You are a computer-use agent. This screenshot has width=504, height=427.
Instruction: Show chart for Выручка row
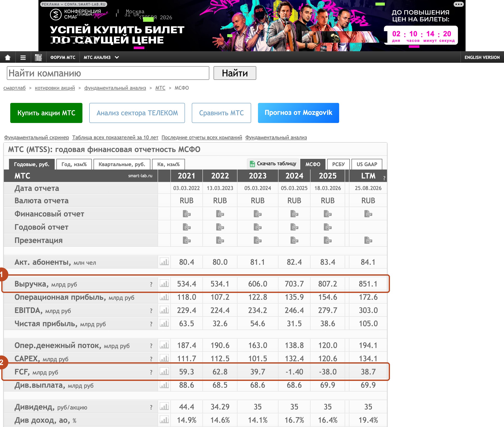pos(164,284)
